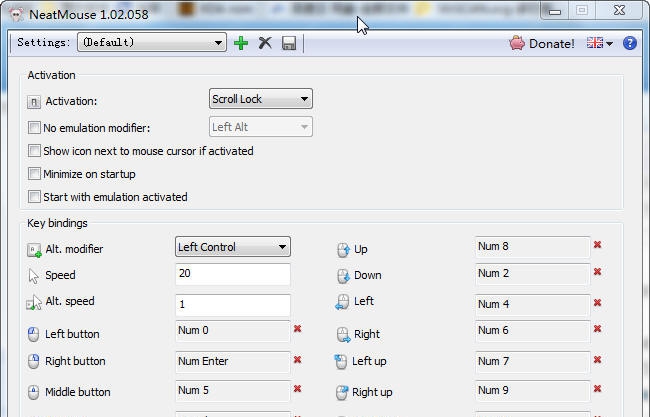Enable the No emulation modifier checkbox
This screenshot has height=417, width=650.
pos(34,127)
